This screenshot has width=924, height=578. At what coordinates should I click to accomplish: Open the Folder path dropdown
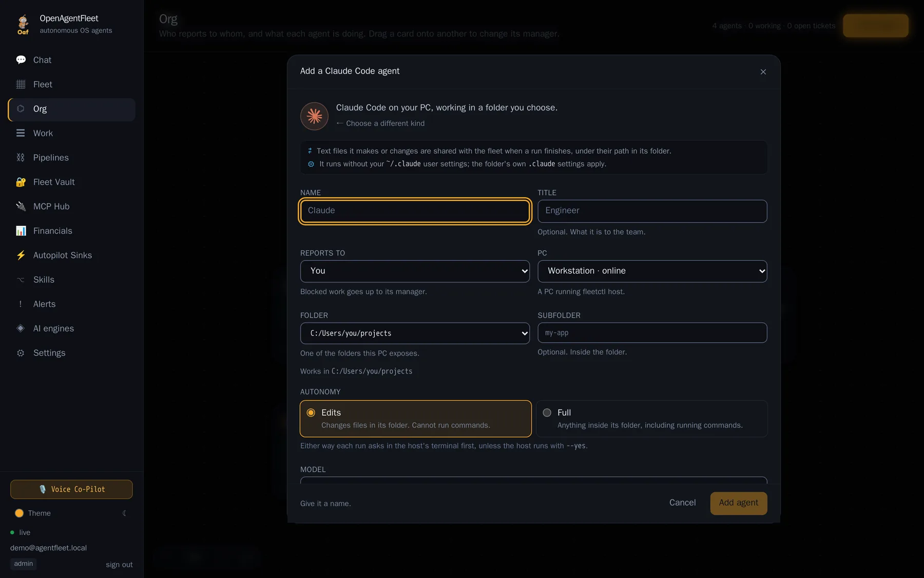coord(415,333)
